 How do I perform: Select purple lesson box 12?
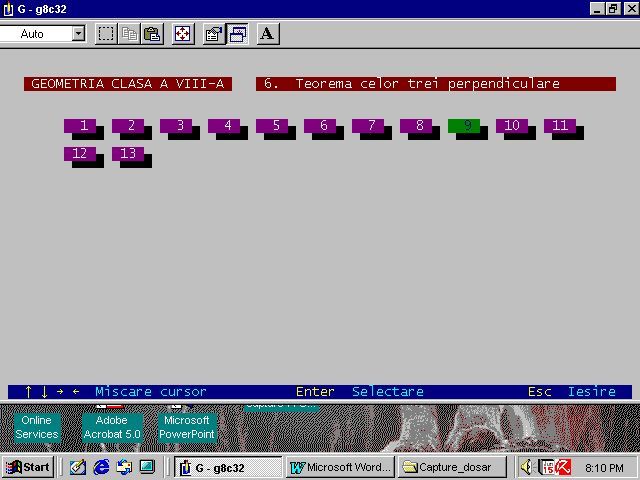pyautogui.click(x=80, y=153)
